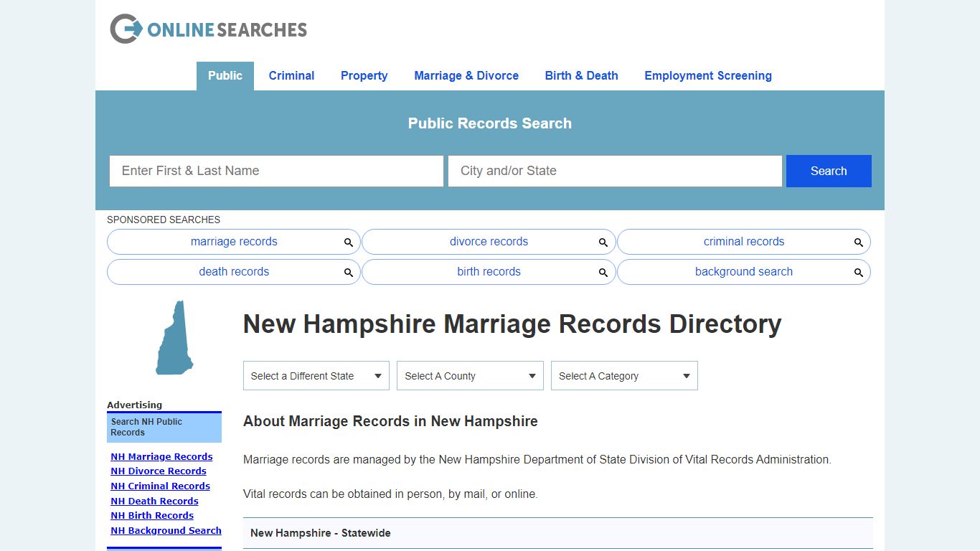Open the NH Birth Records link
This screenshot has height=551, width=980.
tap(152, 516)
